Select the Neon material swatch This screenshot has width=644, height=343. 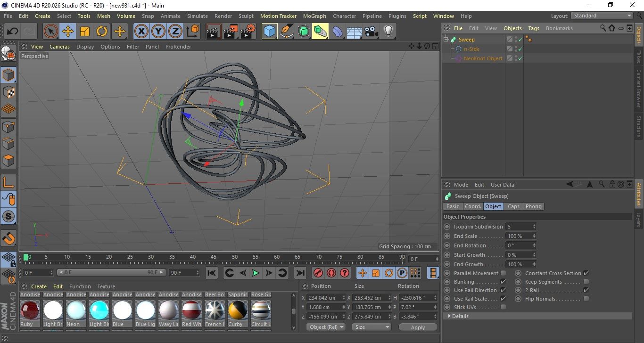click(76, 310)
